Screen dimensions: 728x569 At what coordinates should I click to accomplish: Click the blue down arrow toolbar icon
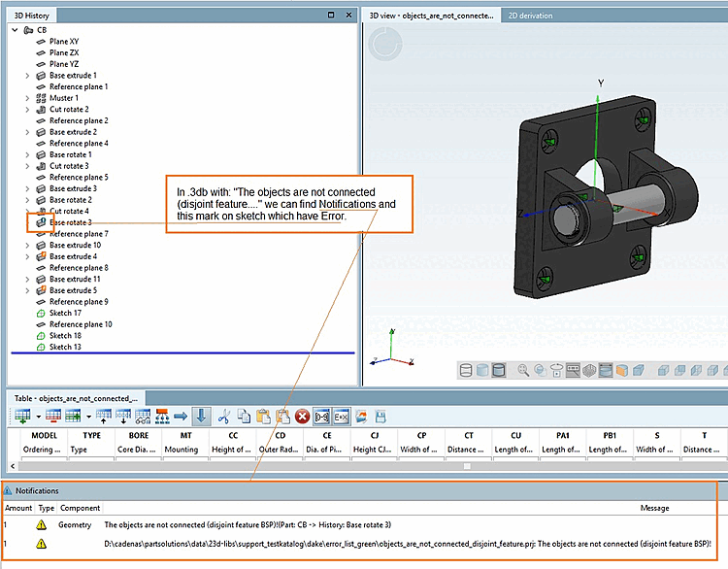[x=200, y=416]
